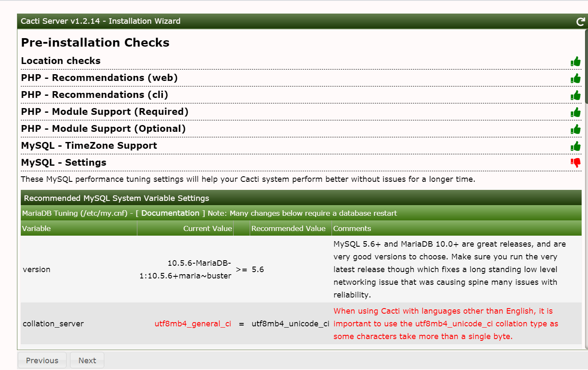Click thumbs-up icon for PHP Recommendations (web)

pyautogui.click(x=576, y=78)
